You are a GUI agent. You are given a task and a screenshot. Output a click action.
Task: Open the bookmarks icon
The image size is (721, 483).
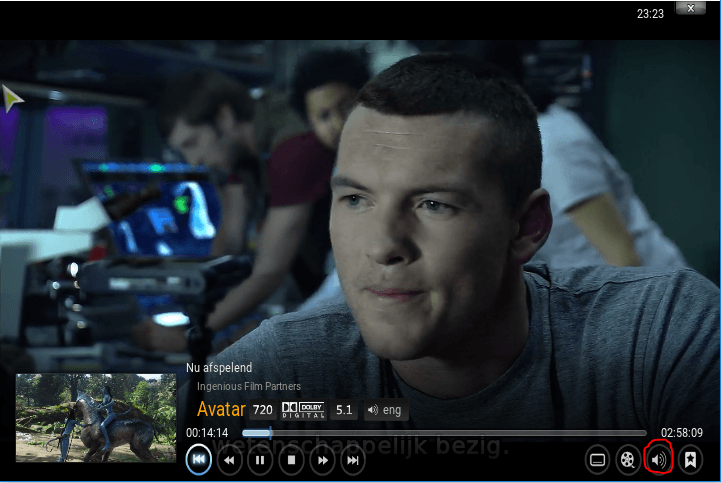pyautogui.click(x=689, y=460)
